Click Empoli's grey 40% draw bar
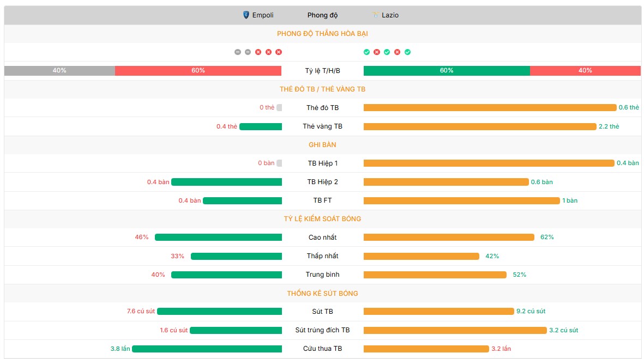This screenshot has height=359, width=644. (x=59, y=71)
